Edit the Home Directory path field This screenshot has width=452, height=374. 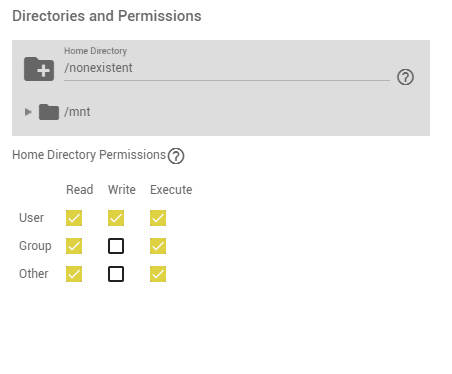pyautogui.click(x=227, y=68)
